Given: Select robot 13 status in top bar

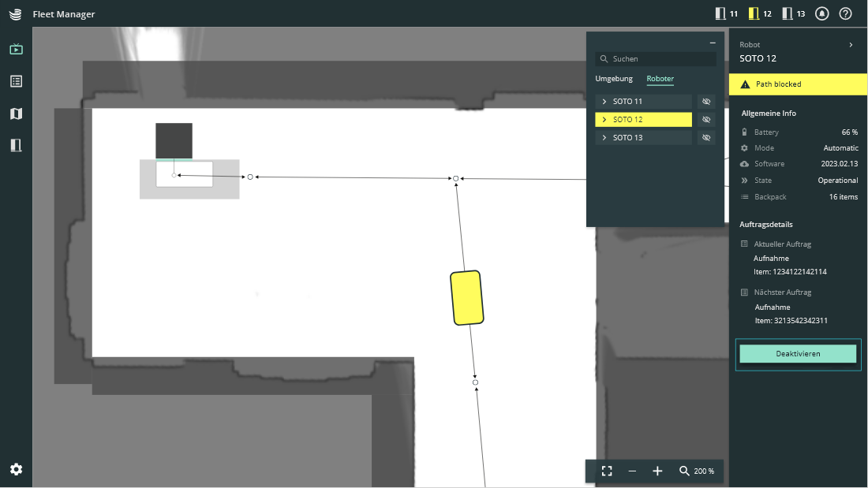Looking at the screenshot, I should click(793, 14).
